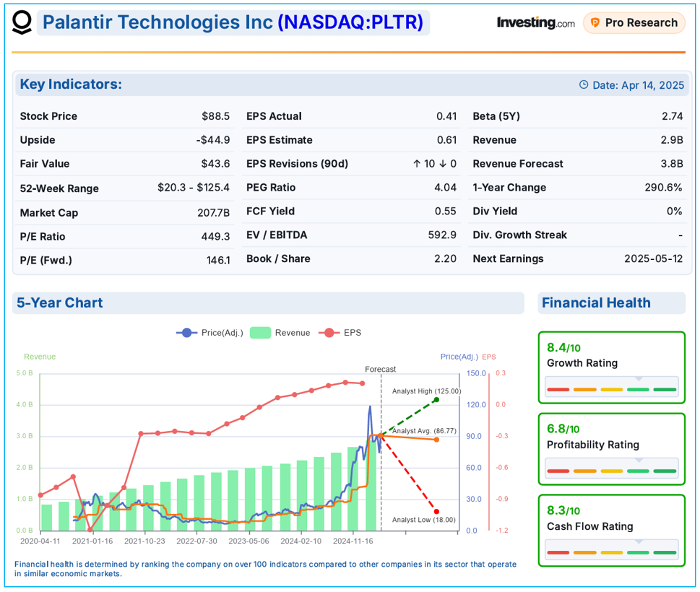Click 1-Year Change value 290.6%
The height and width of the screenshot is (592, 700).
coord(663,188)
